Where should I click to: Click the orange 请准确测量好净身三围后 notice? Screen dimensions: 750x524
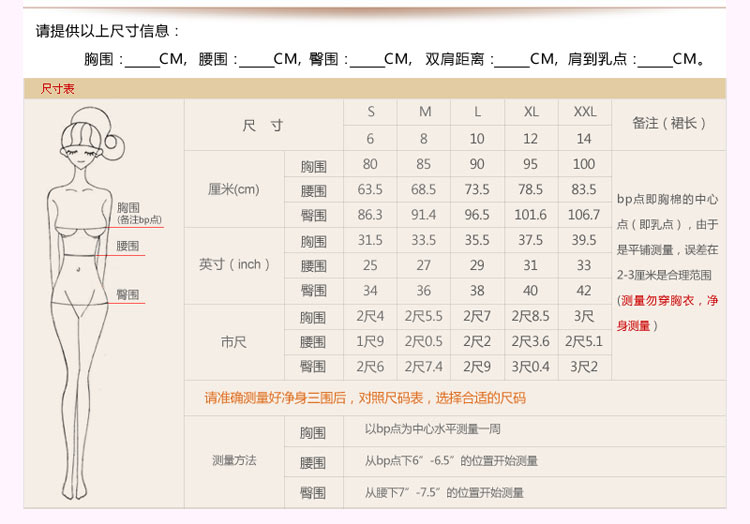click(365, 397)
